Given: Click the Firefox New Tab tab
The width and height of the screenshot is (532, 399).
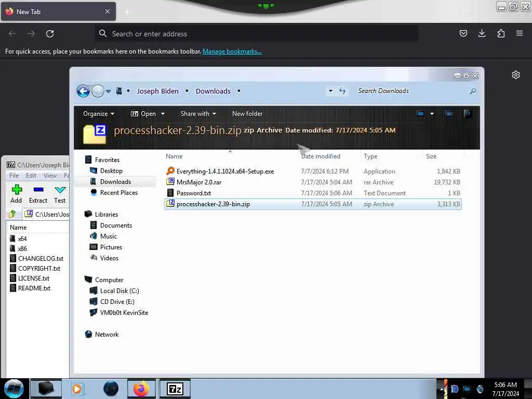Looking at the screenshot, I should pyautogui.click(x=58, y=11).
